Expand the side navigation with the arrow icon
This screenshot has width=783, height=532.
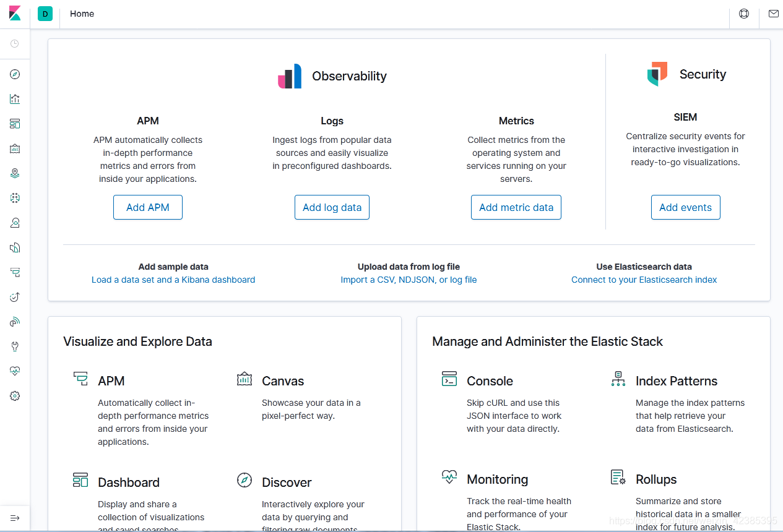[15, 518]
